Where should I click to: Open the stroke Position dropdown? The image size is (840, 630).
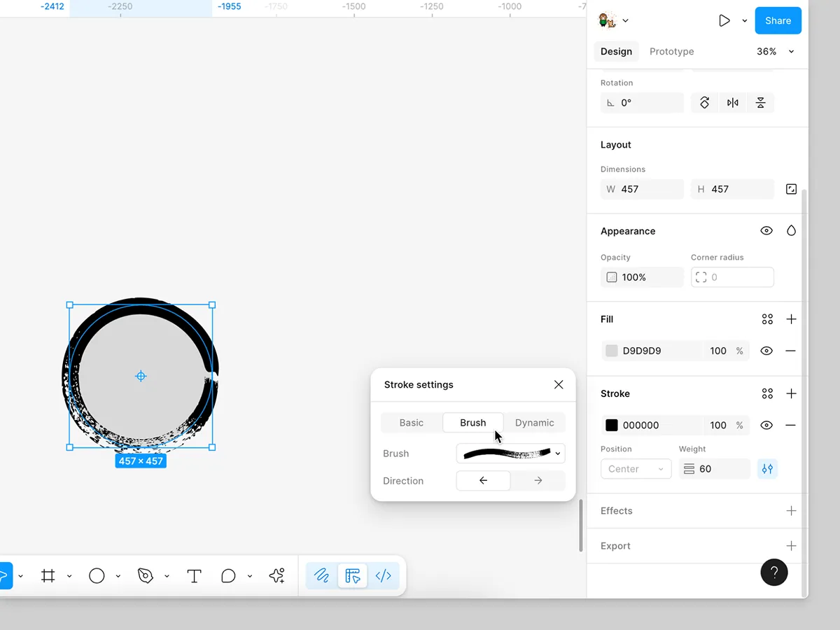(x=636, y=469)
